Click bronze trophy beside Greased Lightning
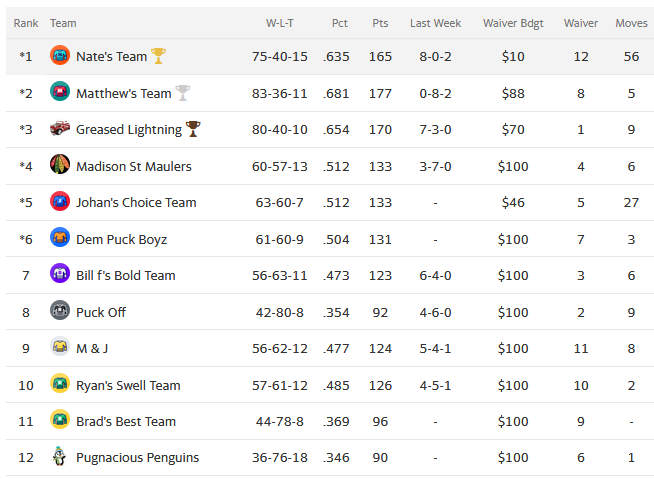 pos(193,129)
